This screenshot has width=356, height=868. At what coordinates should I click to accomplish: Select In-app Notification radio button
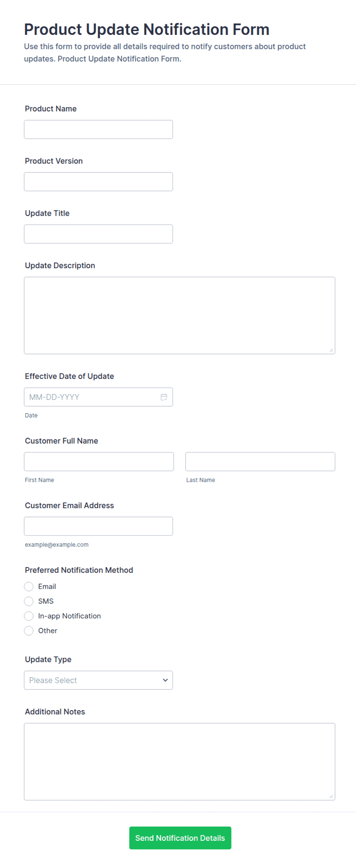pos(29,616)
